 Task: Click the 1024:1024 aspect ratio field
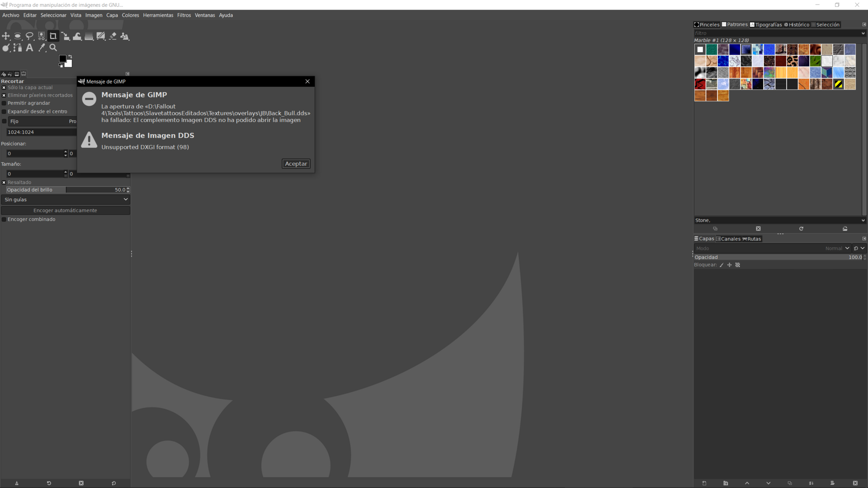(x=42, y=132)
